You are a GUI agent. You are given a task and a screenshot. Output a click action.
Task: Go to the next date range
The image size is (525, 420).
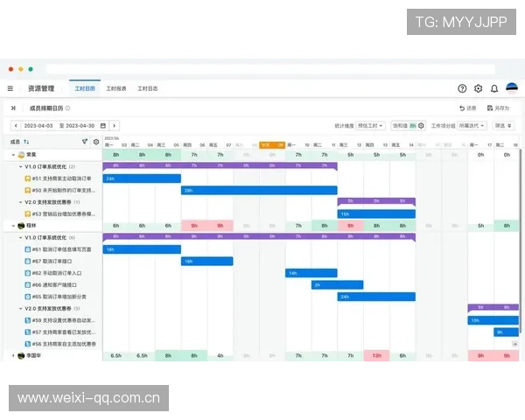point(114,126)
